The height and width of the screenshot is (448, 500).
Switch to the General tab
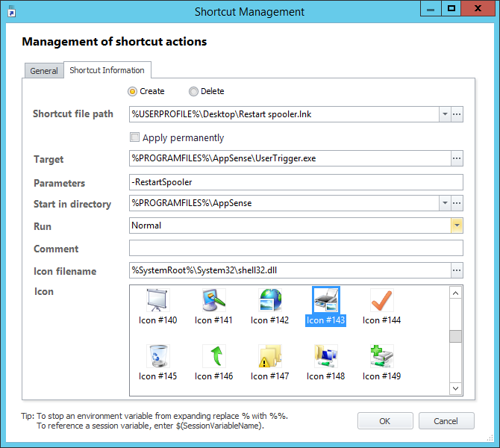point(44,71)
